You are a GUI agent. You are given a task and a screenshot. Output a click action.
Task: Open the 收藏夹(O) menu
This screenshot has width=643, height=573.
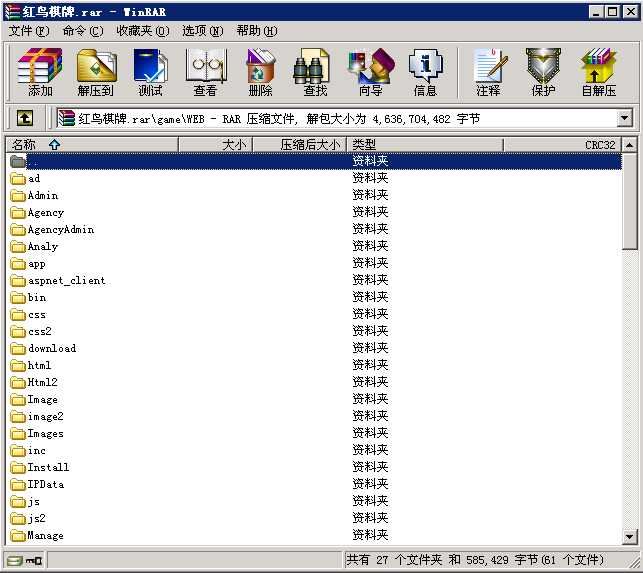coord(142,31)
